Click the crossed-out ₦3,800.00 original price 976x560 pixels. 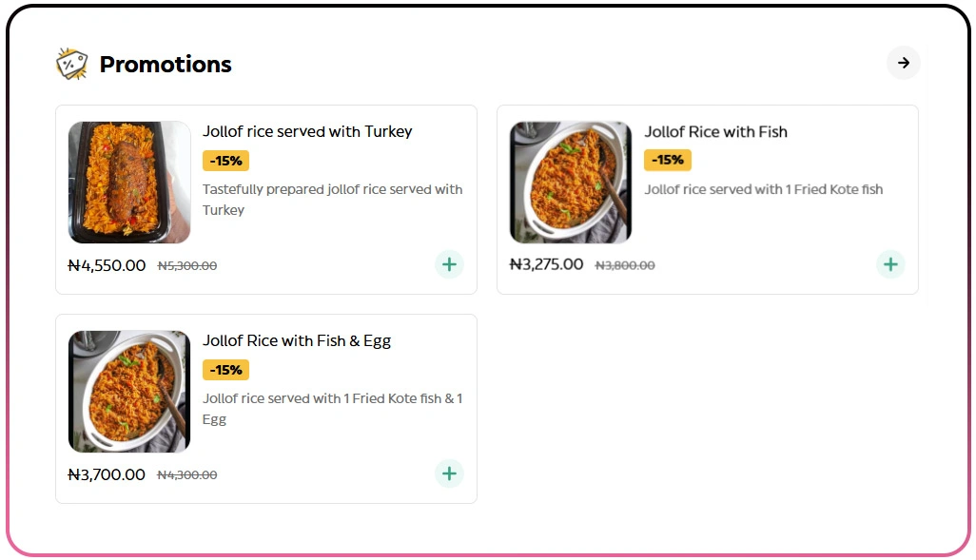[625, 265]
